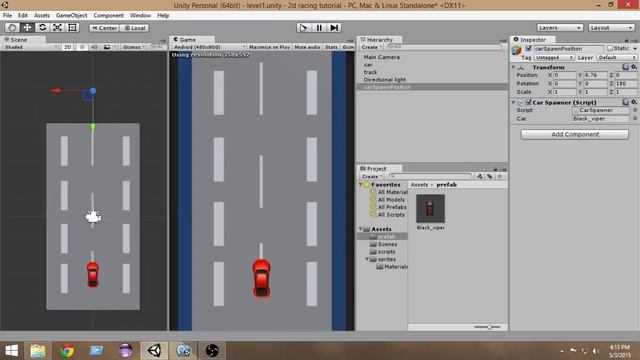Open the Scenes folder in Project
This screenshot has width=640, height=360.
pyautogui.click(x=387, y=244)
